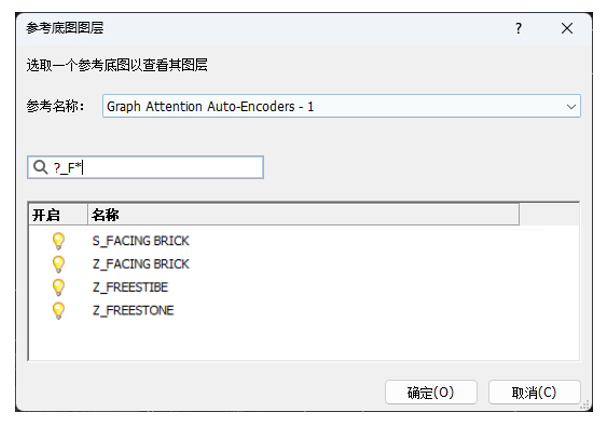Screen dimensions: 607x423
Task: Confirm with the 确定(O) button
Action: (x=431, y=392)
